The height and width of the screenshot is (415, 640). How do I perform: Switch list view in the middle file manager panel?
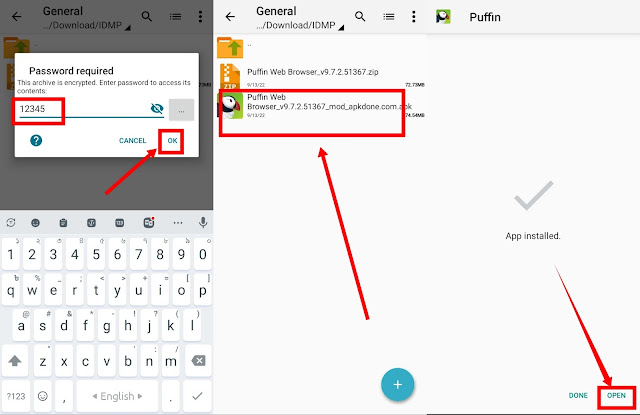(x=389, y=17)
